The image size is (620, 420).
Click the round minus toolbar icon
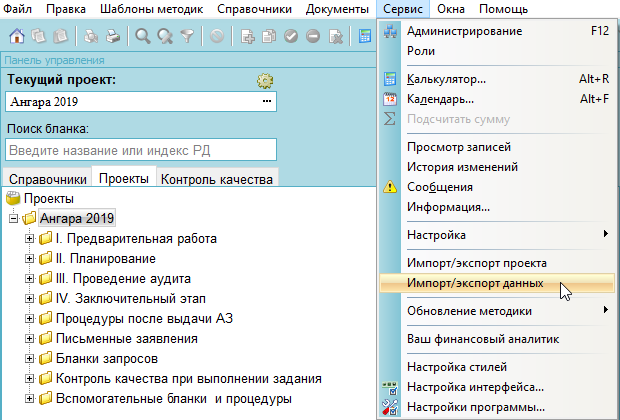[x=313, y=37]
